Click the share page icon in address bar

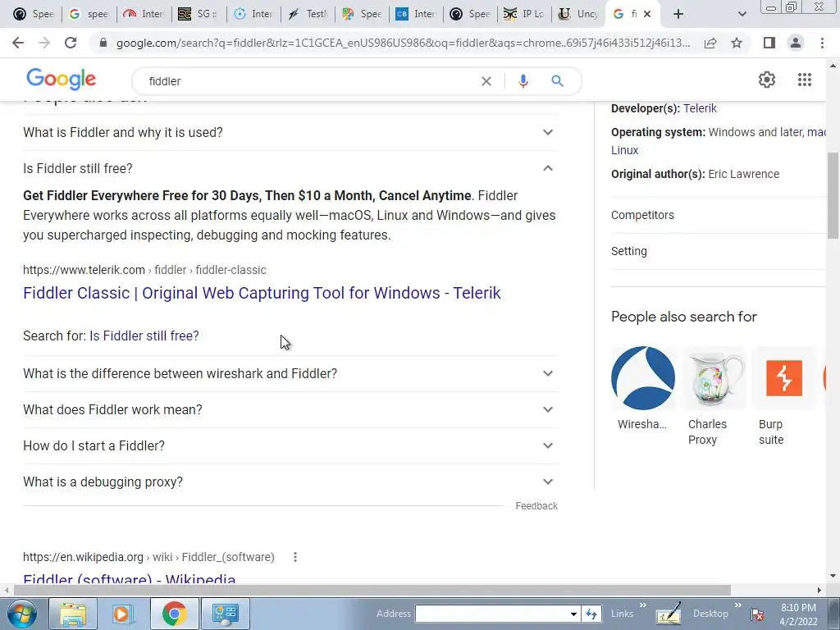pos(710,43)
